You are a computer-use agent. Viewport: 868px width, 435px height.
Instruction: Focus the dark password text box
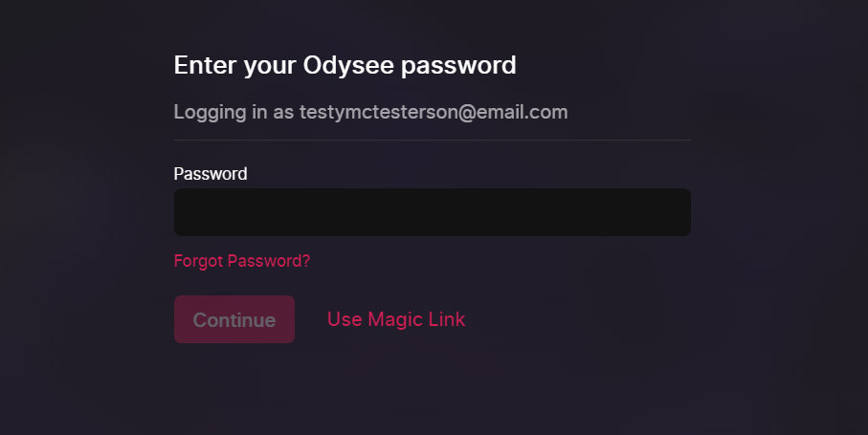pos(433,212)
